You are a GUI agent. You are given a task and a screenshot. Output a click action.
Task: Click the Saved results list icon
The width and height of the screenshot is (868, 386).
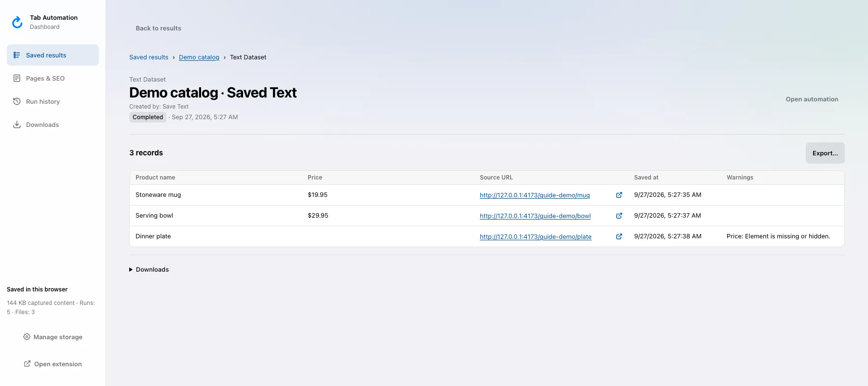(x=17, y=55)
